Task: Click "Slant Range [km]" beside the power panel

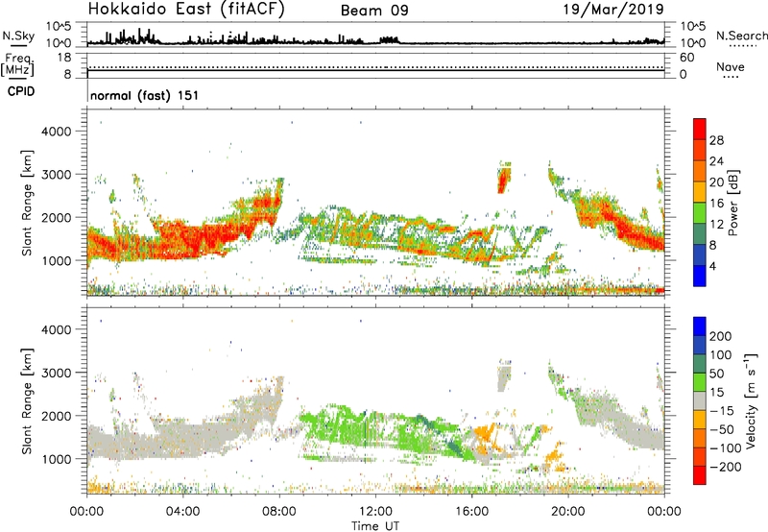Action: click(27, 203)
